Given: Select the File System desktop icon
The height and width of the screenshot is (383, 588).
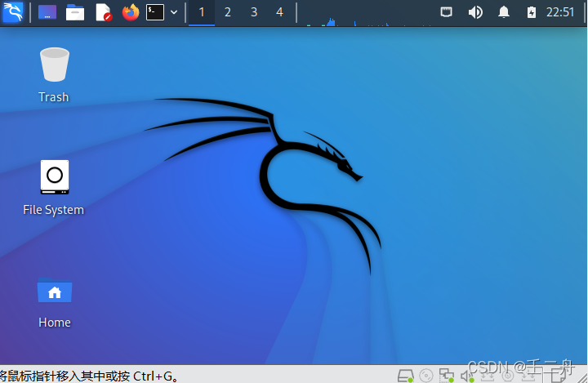Looking at the screenshot, I should (x=54, y=188).
